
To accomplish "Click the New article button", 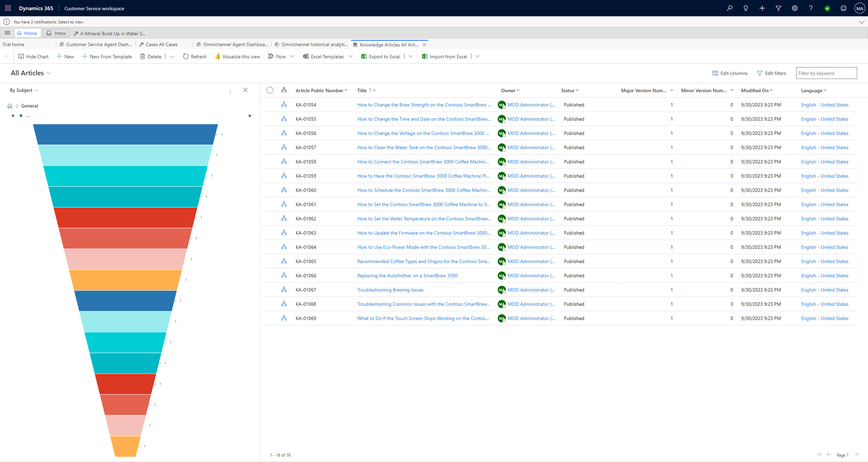I will tap(65, 57).
